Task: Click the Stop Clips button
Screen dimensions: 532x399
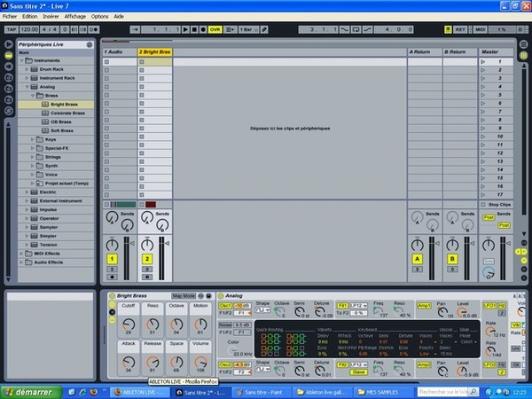Action: 496,205
